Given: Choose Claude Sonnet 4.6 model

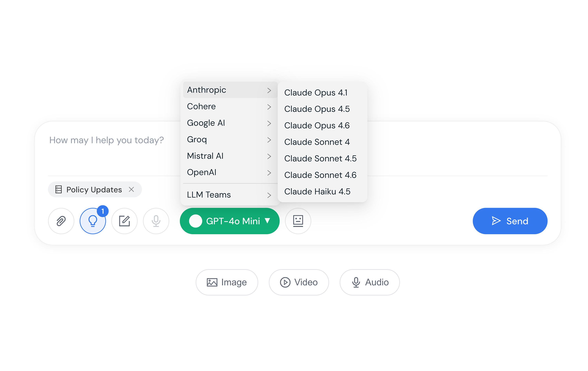Looking at the screenshot, I should coord(322,175).
